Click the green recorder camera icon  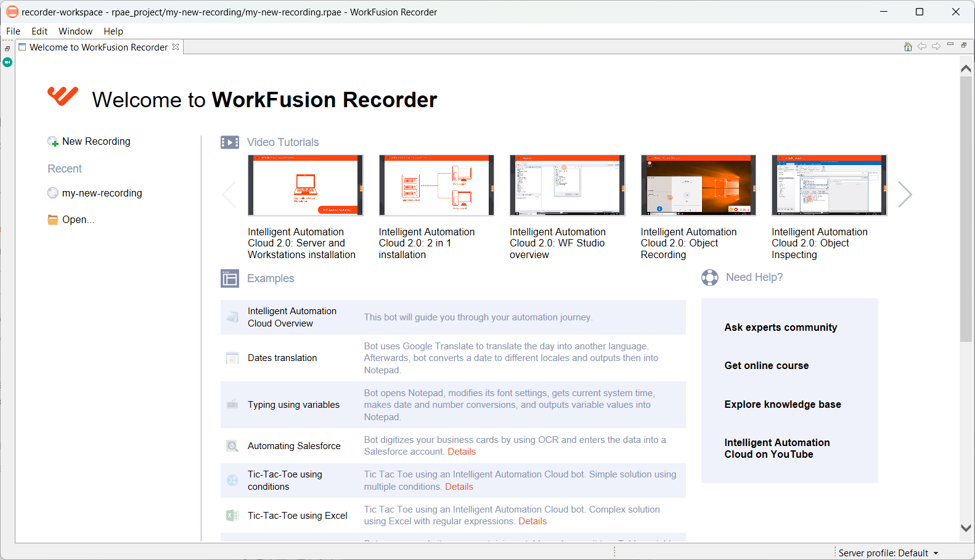[7, 62]
